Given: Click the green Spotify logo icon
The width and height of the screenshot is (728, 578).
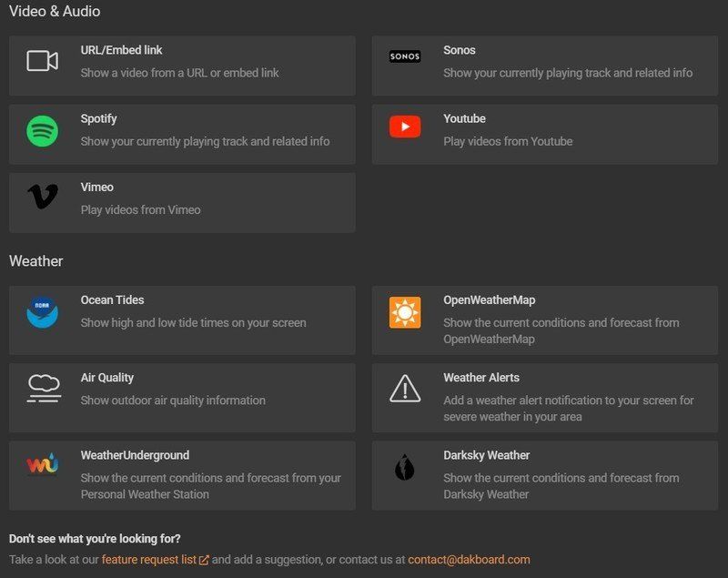Looking at the screenshot, I should [x=42, y=131].
